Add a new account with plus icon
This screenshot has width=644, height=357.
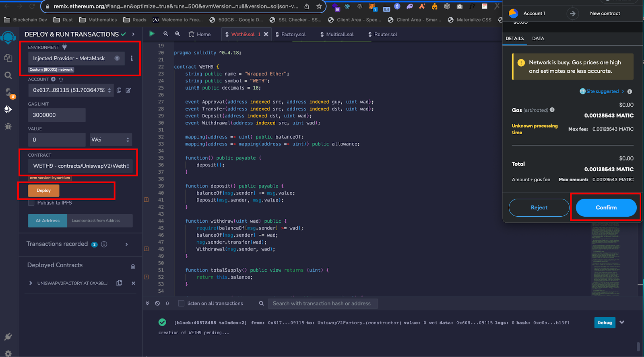click(53, 79)
